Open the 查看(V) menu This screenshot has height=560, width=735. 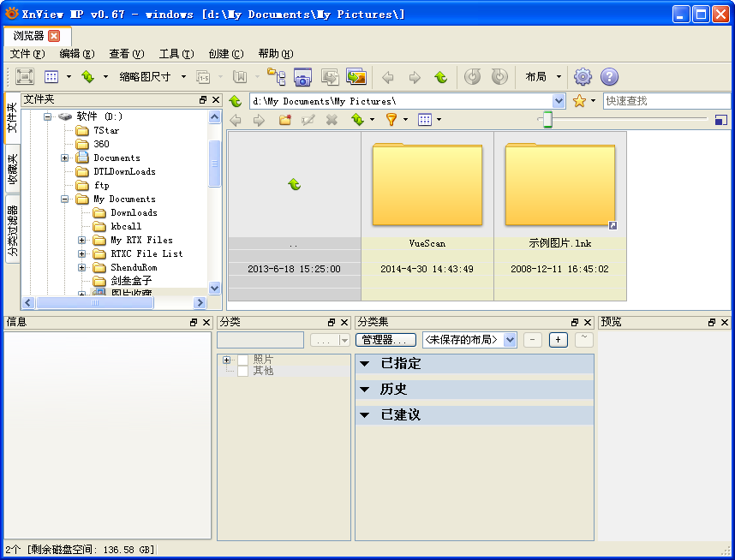coord(127,54)
